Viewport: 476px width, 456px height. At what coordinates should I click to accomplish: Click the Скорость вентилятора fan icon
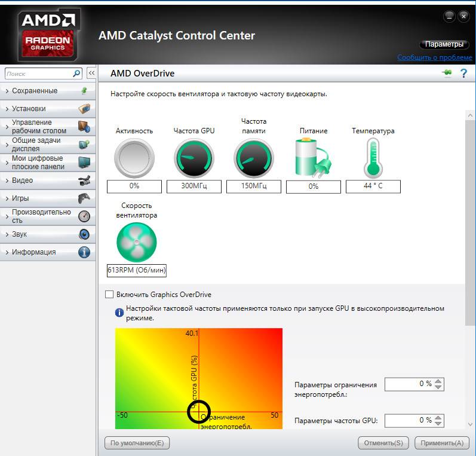coord(137,242)
